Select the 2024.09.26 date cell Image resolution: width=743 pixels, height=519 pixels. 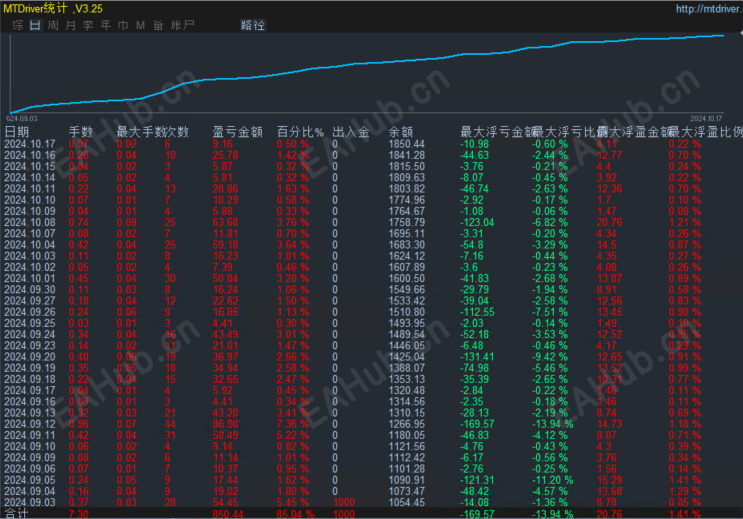pos(30,312)
